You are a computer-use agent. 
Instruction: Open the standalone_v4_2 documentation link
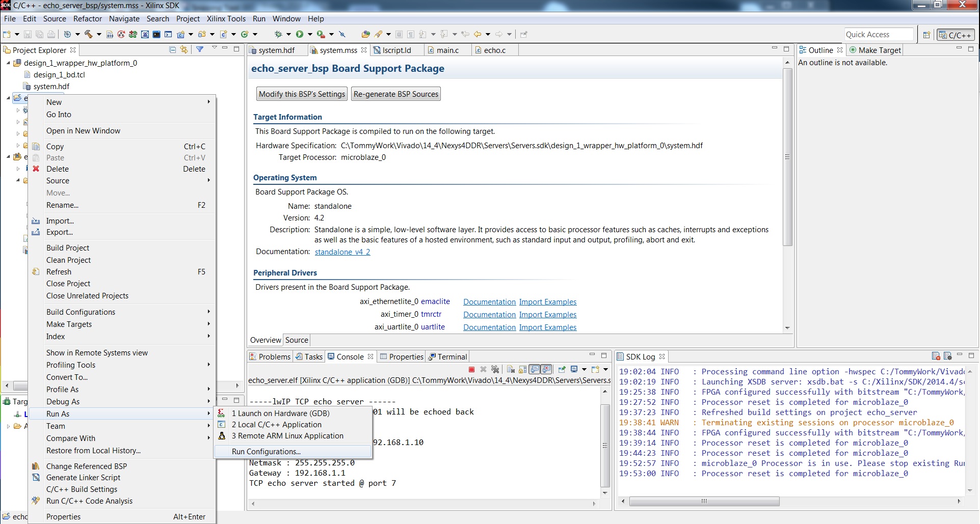pos(342,252)
